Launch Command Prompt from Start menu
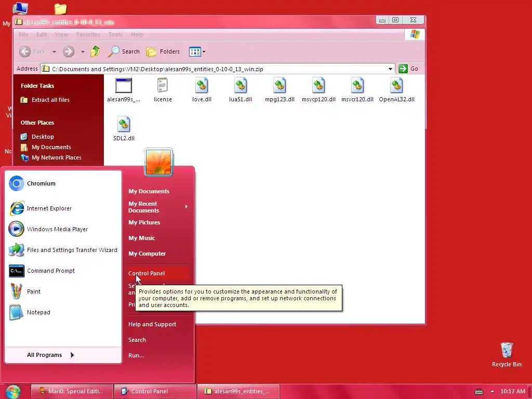The height and width of the screenshot is (399, 532). pos(63,270)
